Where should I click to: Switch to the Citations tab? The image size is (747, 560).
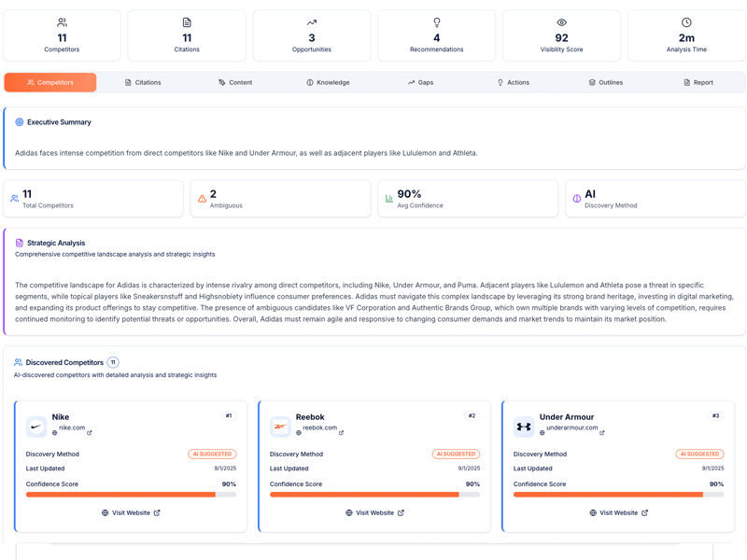pos(143,82)
